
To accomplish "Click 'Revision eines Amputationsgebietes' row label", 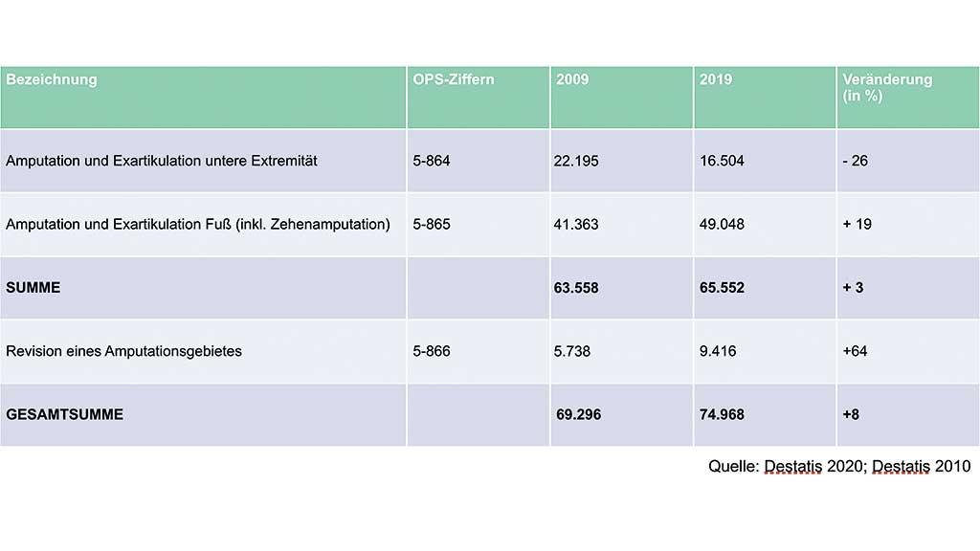I will [123, 351].
